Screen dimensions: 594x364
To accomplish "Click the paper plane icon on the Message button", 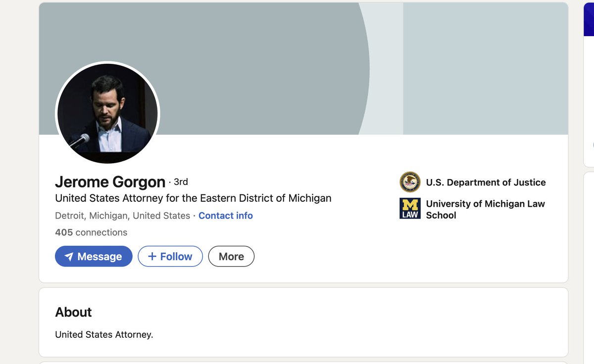I will (69, 257).
